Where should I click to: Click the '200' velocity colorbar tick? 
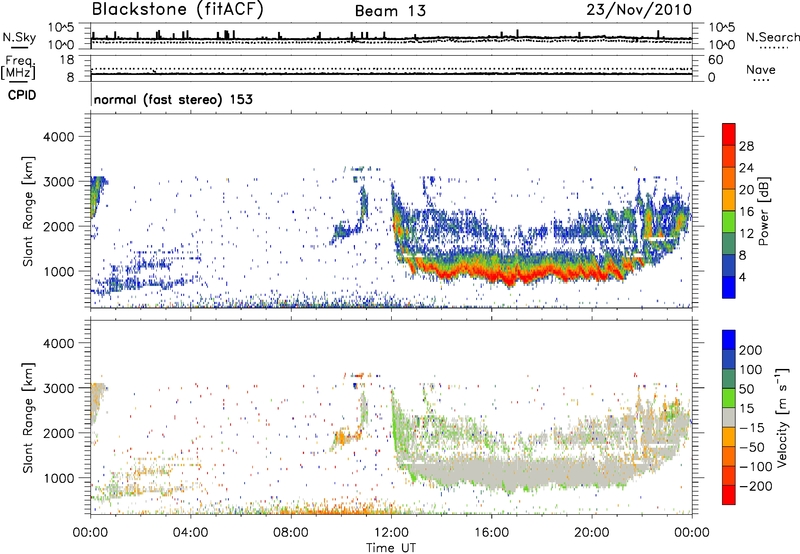pyautogui.click(x=751, y=350)
